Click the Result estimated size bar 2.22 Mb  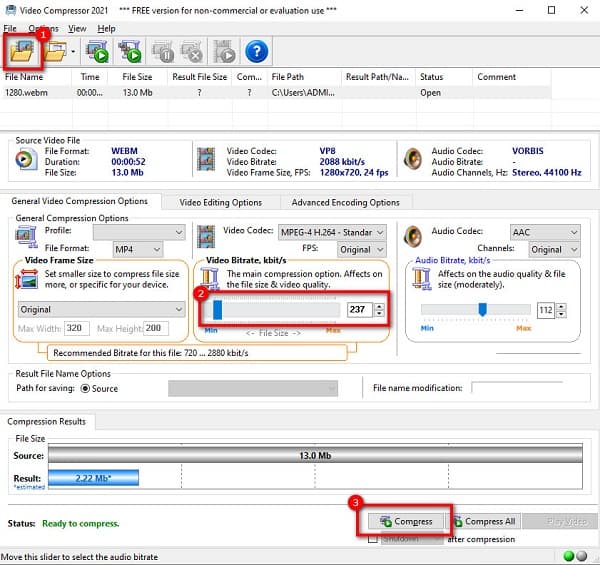(93, 478)
